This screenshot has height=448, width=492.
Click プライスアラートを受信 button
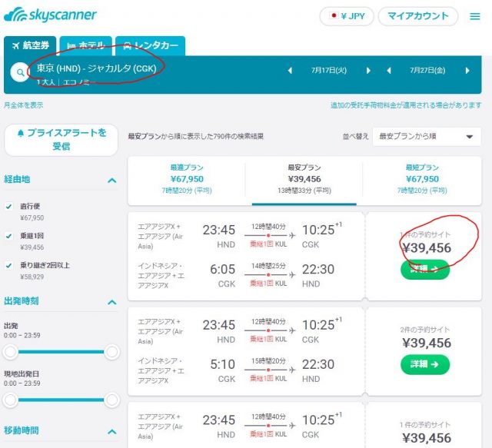[61, 140]
